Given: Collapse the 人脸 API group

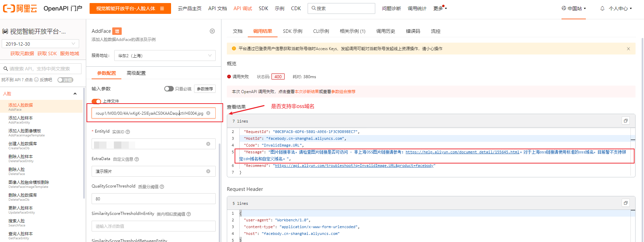Looking at the screenshot, I should 75,94.
